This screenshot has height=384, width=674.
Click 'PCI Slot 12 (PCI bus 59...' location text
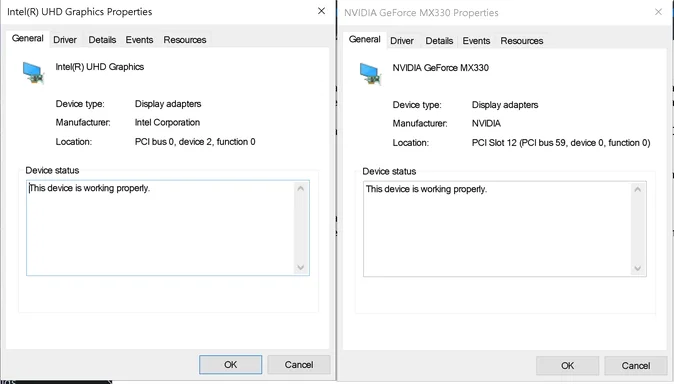coord(561,143)
